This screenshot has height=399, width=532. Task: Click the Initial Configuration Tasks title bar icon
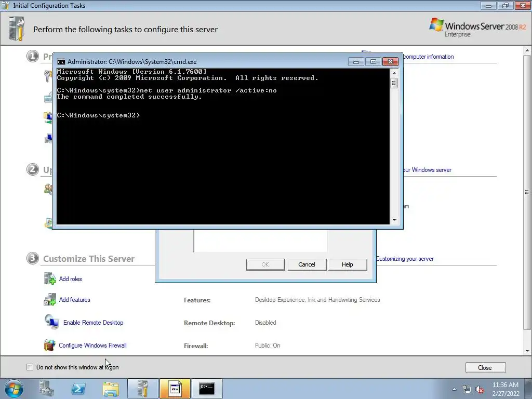(6, 5)
